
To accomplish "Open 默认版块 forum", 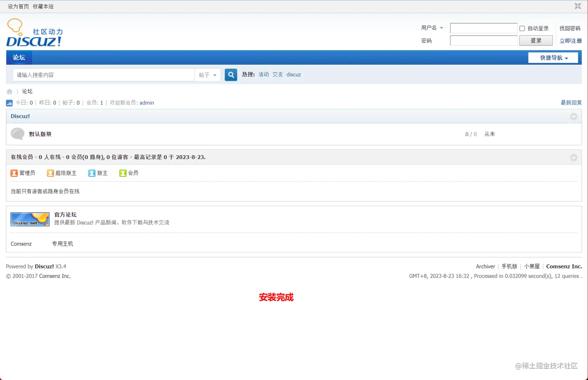I will coord(40,134).
